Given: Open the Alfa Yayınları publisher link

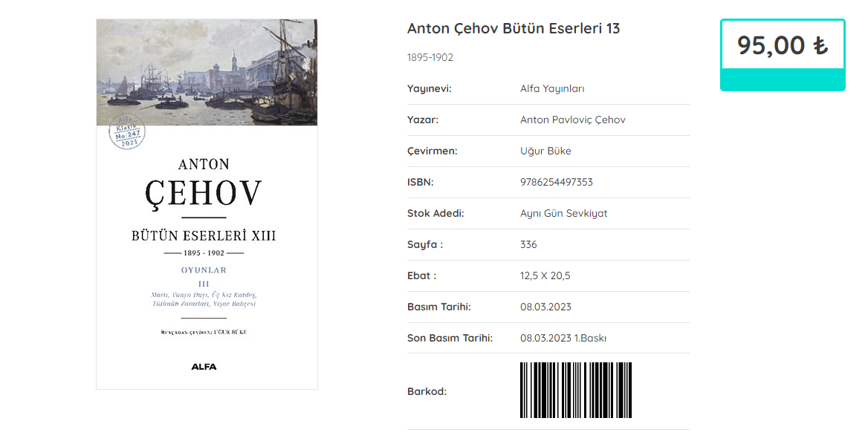Looking at the screenshot, I should tap(552, 89).
